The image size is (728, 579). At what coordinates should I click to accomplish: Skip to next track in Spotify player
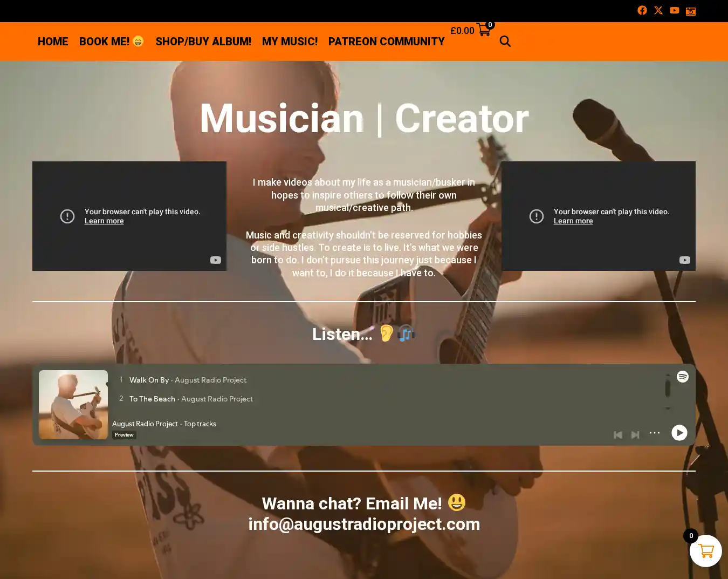point(635,434)
